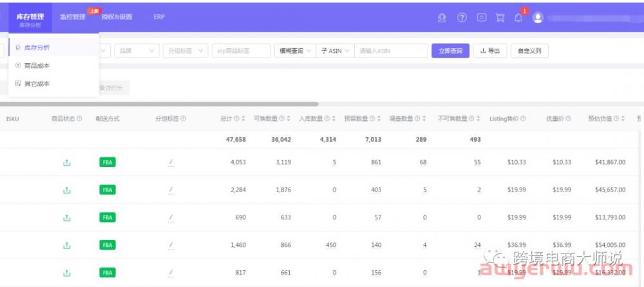
Task: Open the help question mark icon
Action: (x=462, y=17)
